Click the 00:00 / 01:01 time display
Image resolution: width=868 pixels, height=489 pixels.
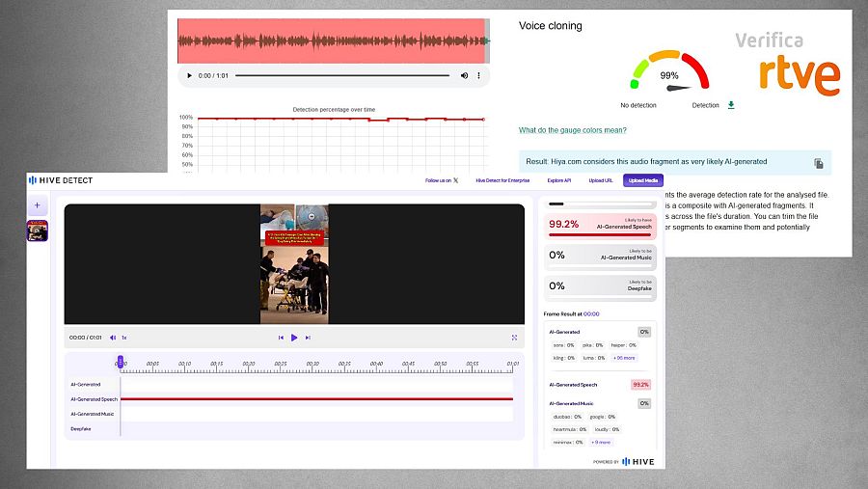click(x=85, y=338)
